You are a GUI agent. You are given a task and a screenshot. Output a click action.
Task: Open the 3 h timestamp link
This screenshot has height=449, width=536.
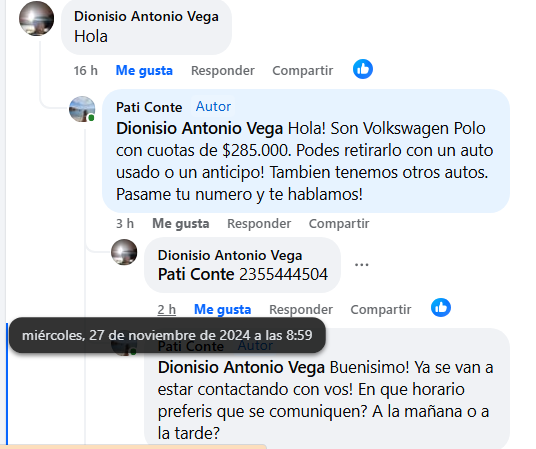click(x=125, y=224)
